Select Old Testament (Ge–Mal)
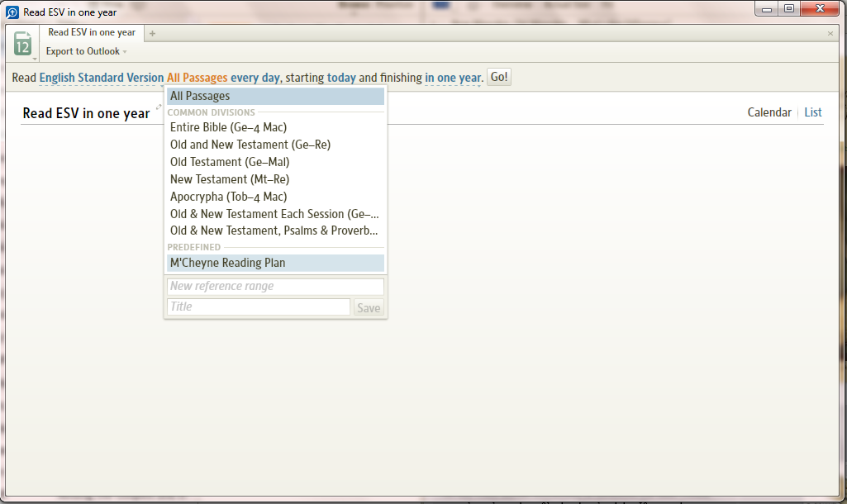The width and height of the screenshot is (847, 504). 275,162
